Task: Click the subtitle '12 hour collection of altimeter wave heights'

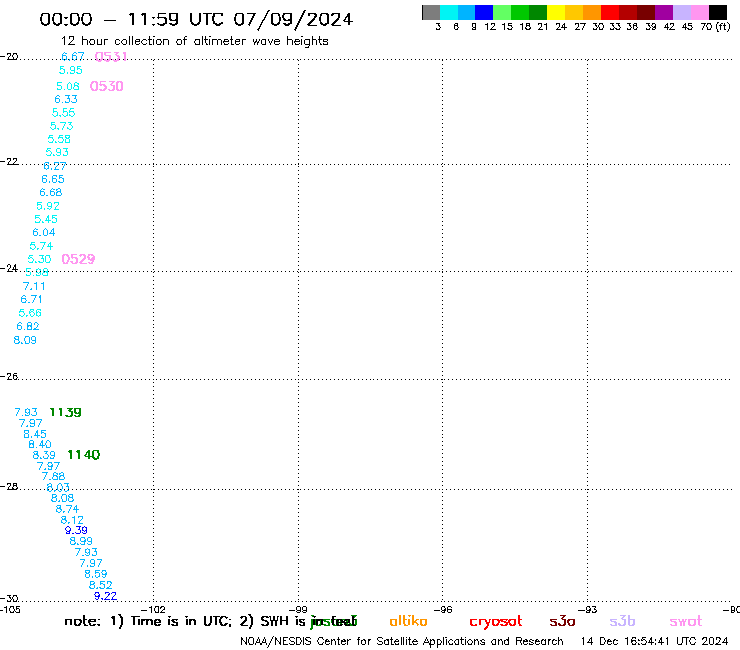Action: tap(194, 41)
